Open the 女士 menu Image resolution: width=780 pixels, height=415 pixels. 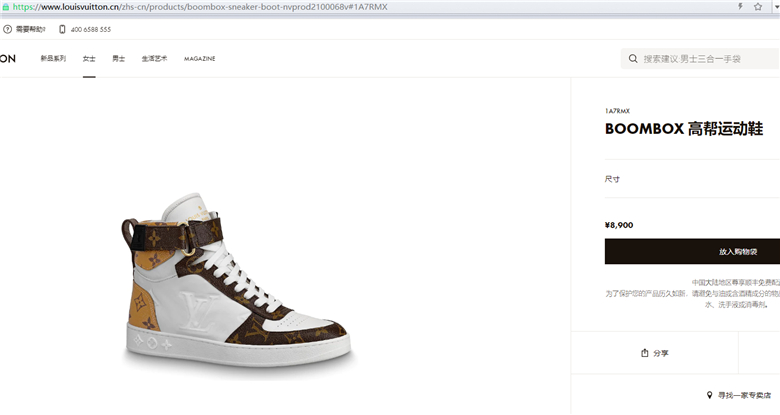(89, 59)
